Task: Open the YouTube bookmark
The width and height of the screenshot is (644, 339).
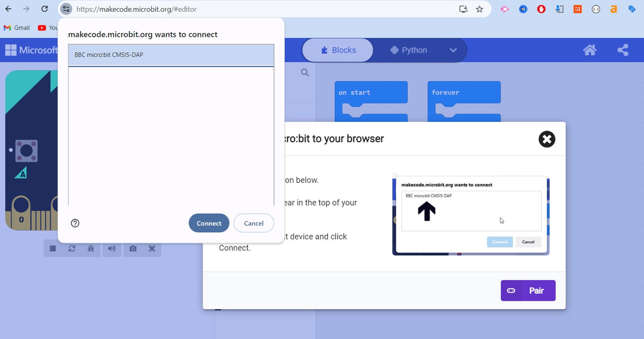Action: pos(47,28)
